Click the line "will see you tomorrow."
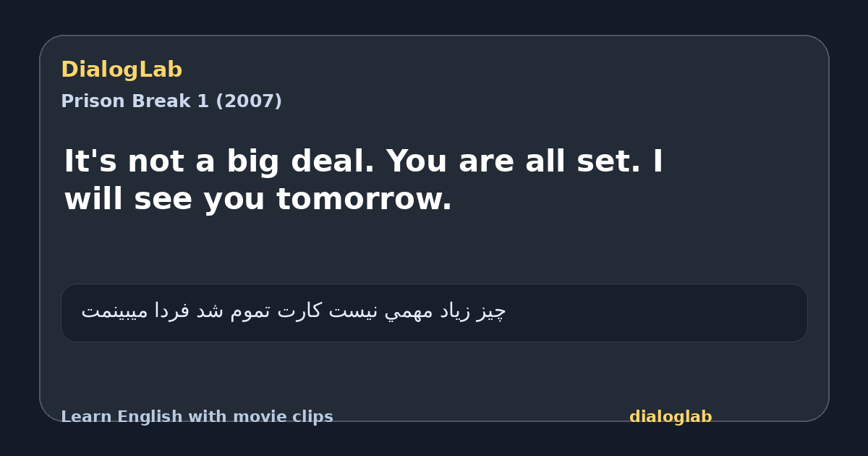 tap(258, 199)
